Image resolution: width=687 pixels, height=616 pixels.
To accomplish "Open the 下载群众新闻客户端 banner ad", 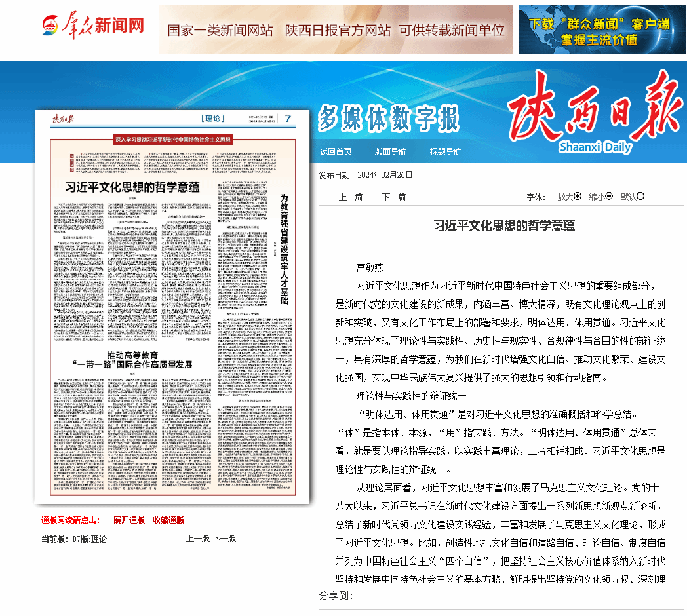I will click(x=601, y=30).
